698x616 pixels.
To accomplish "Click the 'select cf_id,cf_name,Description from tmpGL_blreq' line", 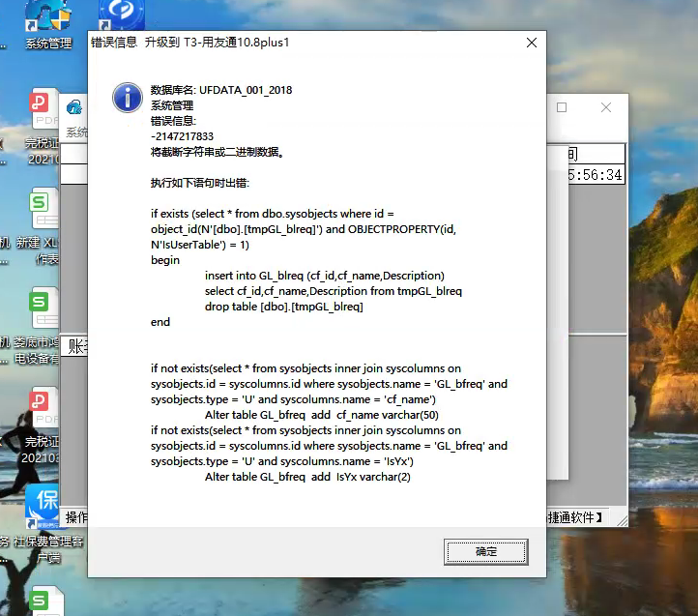I will point(333,291).
